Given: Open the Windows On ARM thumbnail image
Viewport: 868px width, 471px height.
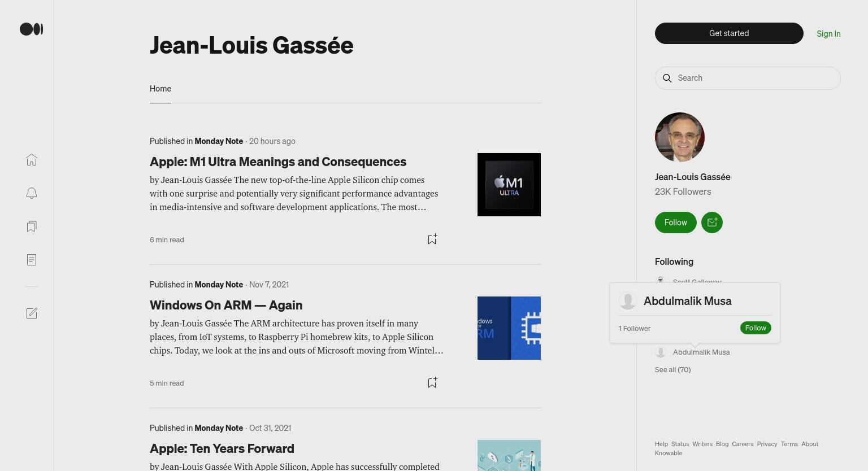Looking at the screenshot, I should 509,328.
